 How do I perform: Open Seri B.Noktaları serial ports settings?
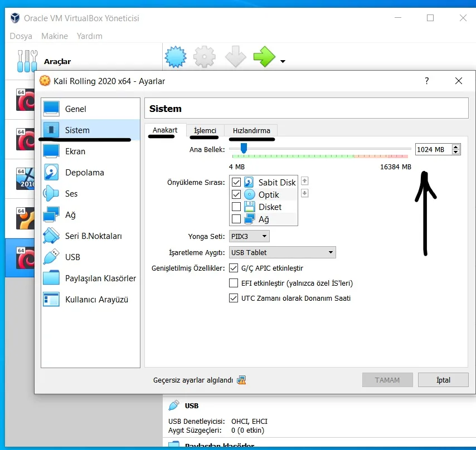90,236
